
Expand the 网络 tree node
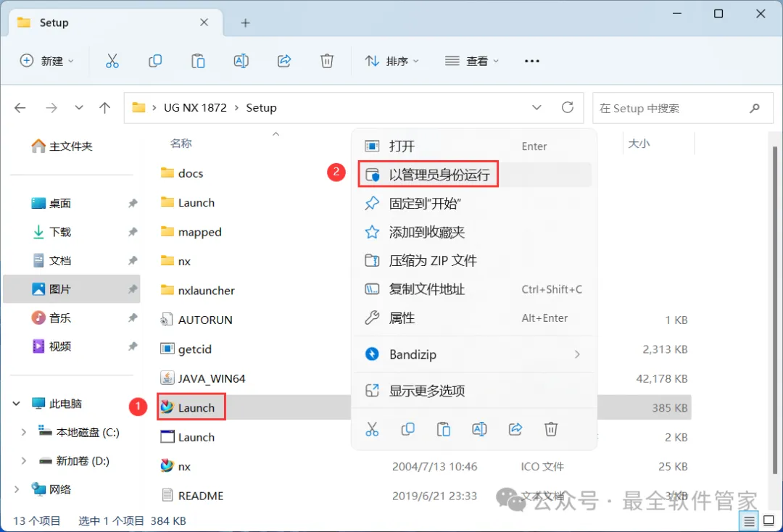click(x=17, y=489)
